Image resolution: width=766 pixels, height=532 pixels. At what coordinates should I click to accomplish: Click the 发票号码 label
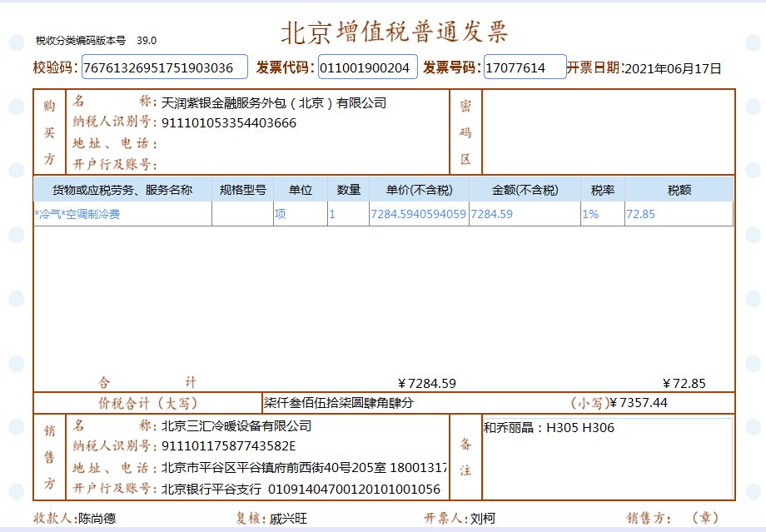452,67
